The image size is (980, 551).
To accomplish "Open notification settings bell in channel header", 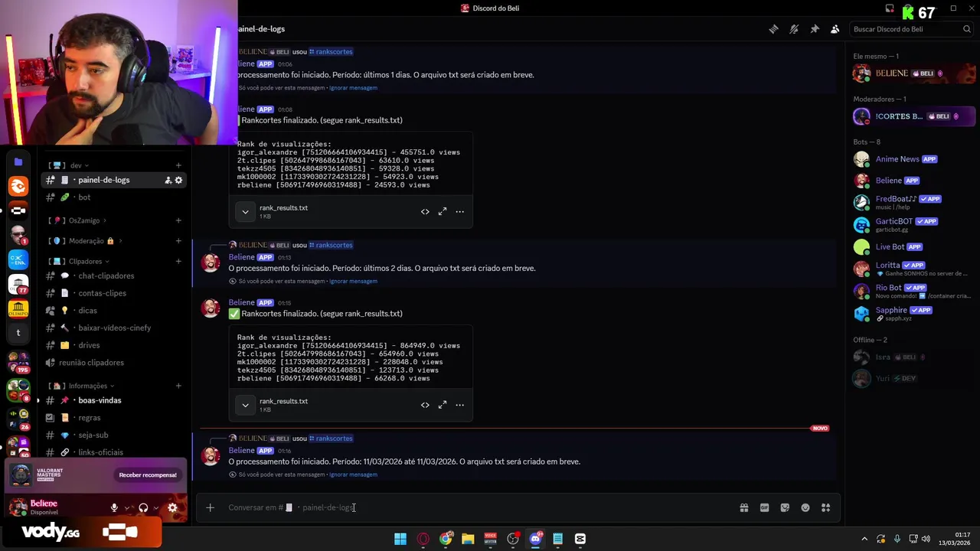I will (794, 29).
